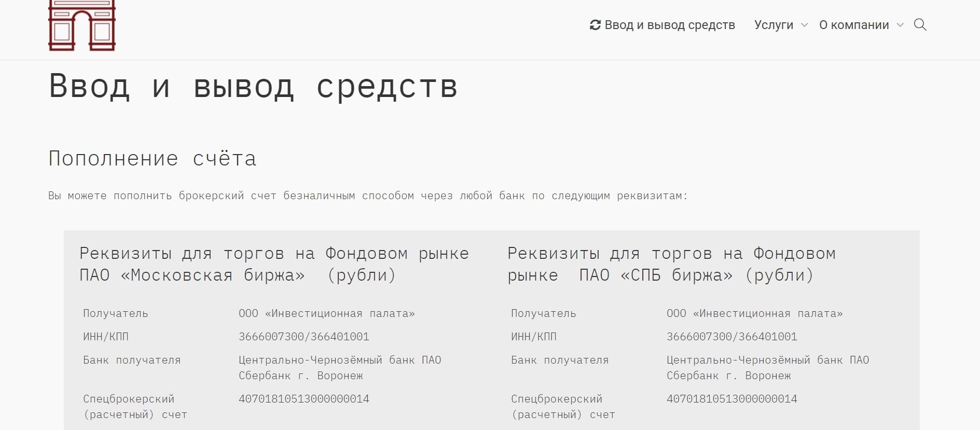
Task: Click the sentence beginning Вы можете пополнить брокерский счет
Action: coord(368,196)
